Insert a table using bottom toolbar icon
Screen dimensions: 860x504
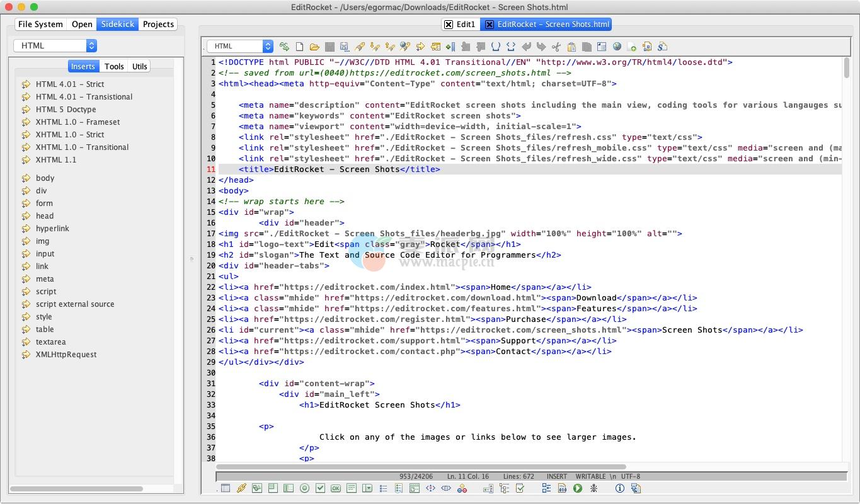click(x=225, y=488)
